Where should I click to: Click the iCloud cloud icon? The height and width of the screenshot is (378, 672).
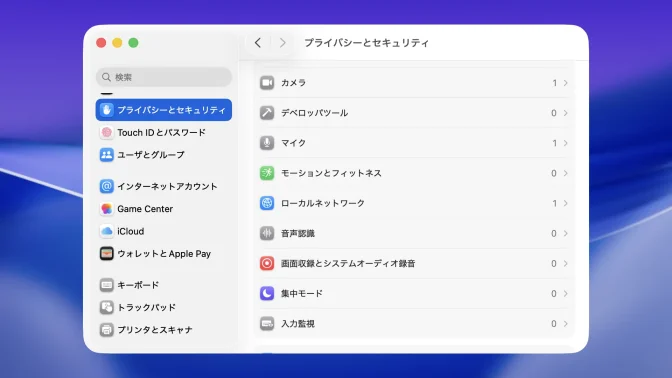tap(107, 231)
